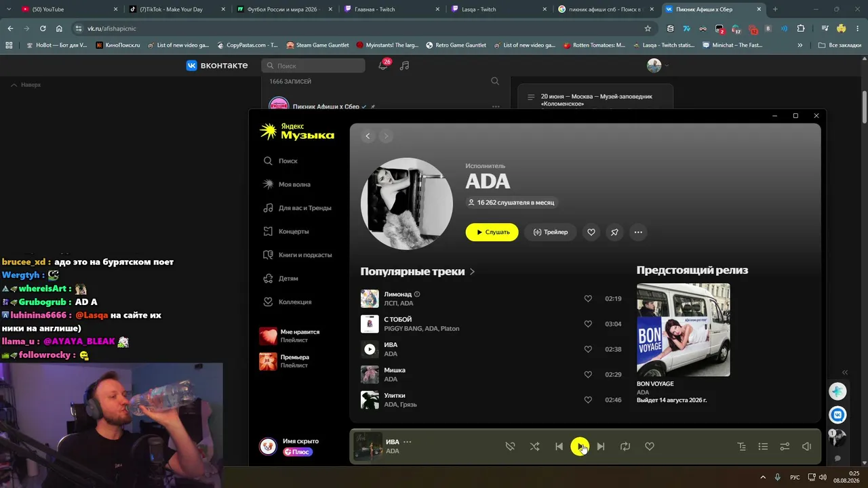Open the three-dot menu for track ИВА in player
Image resolution: width=868 pixels, height=488 pixels.
click(408, 442)
